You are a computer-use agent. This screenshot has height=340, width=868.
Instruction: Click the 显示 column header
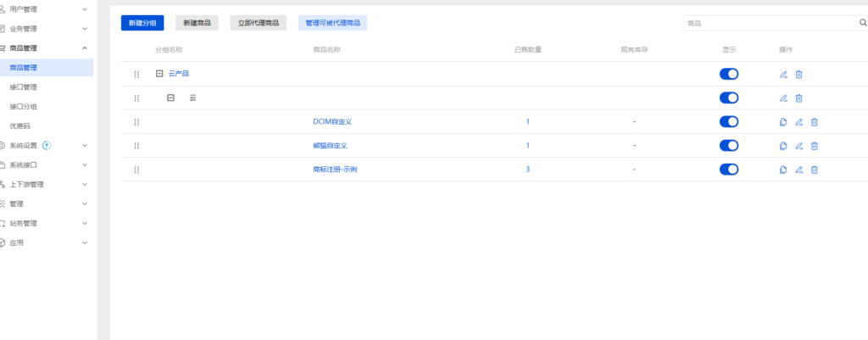click(729, 50)
